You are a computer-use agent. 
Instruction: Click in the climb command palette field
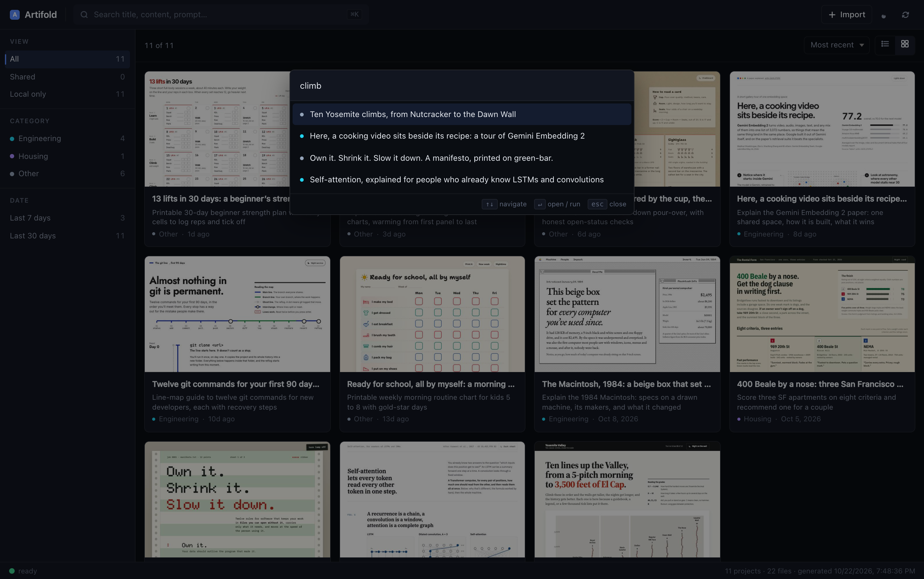(x=462, y=86)
